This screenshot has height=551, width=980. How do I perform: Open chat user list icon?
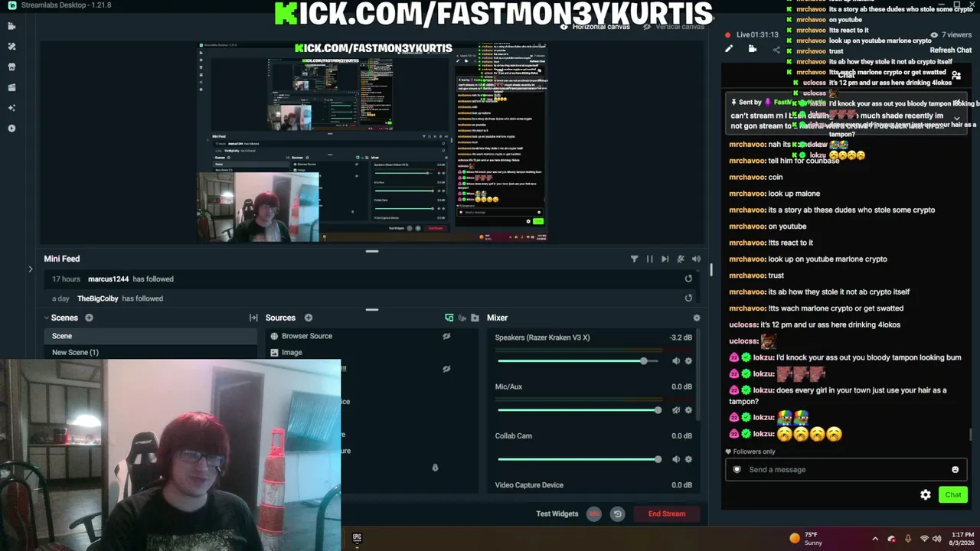pyautogui.click(x=956, y=76)
